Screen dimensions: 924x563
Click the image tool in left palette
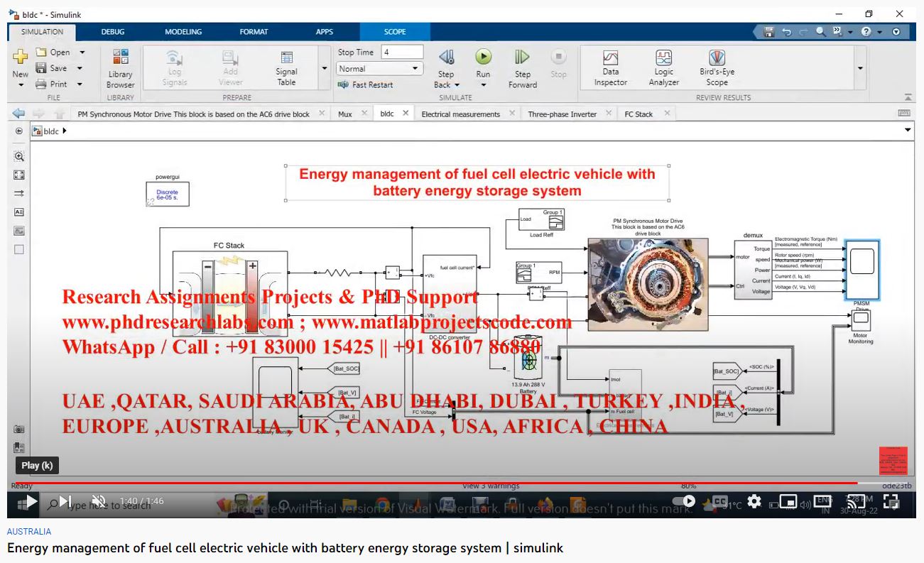pos(19,231)
